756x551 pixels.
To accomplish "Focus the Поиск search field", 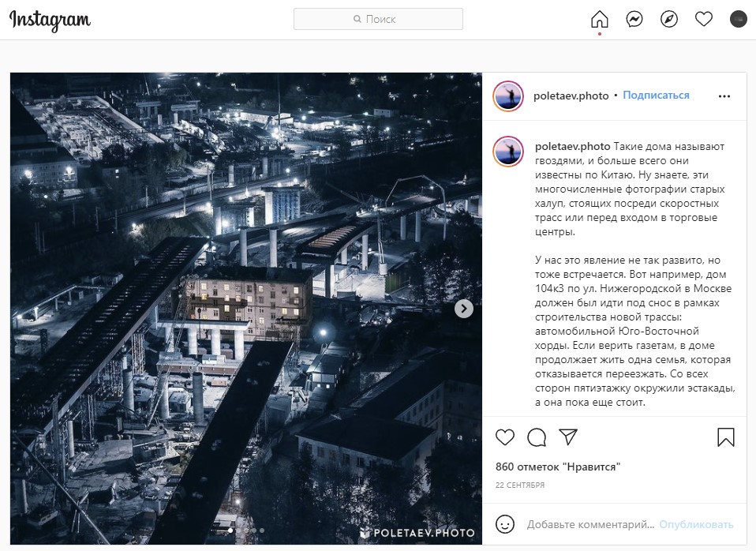I will (378, 19).
